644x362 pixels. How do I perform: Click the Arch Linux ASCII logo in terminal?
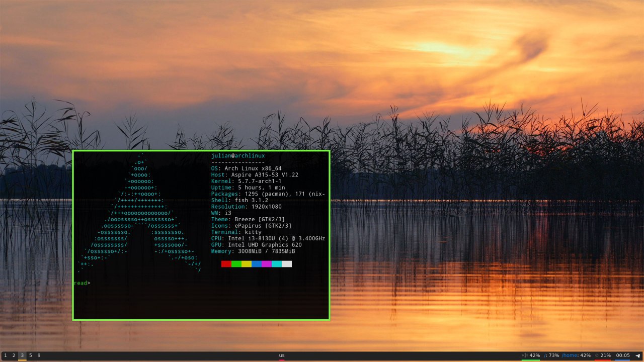[139, 213]
